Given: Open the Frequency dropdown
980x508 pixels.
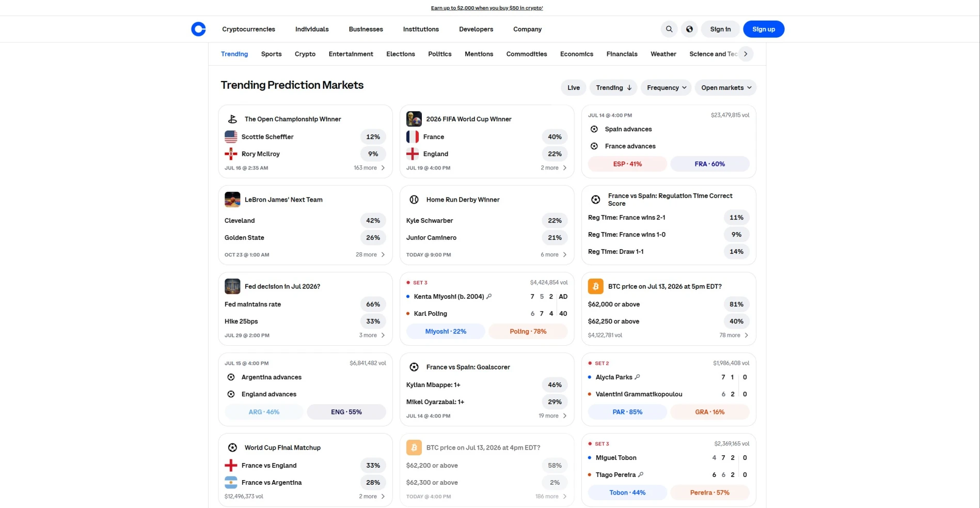Looking at the screenshot, I should click(x=666, y=87).
